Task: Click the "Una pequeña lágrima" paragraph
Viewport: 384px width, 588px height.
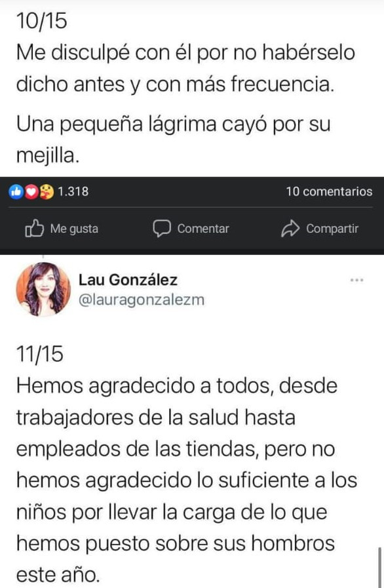Action: (173, 140)
